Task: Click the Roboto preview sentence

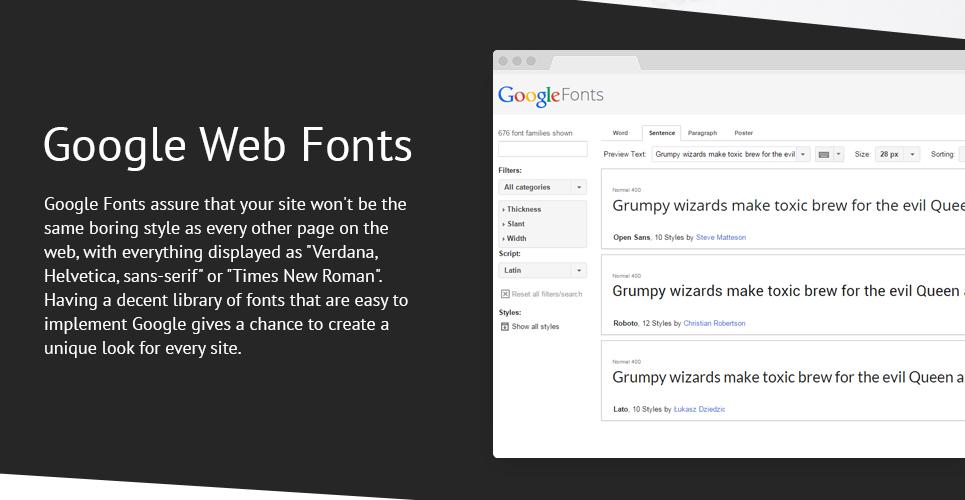Action: tap(788, 291)
